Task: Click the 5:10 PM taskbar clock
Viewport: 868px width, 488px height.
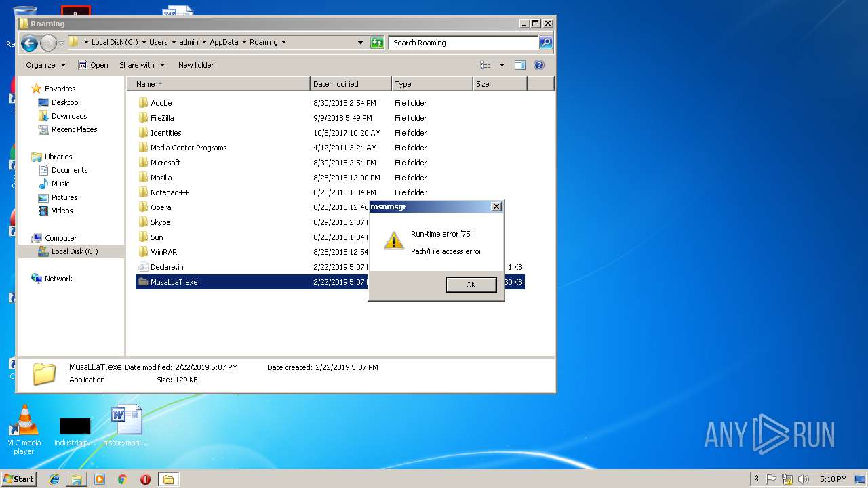Action: (x=833, y=479)
